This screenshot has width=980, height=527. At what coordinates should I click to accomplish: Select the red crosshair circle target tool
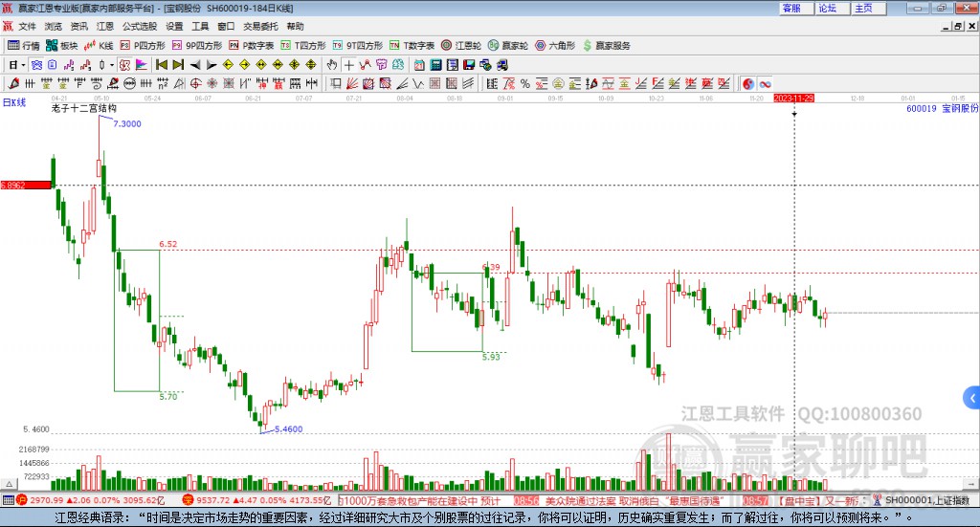(x=195, y=83)
